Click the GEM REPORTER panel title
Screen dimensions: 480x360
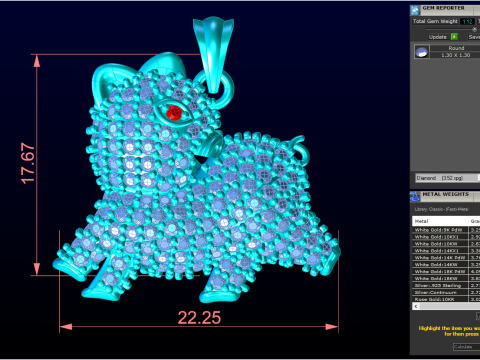click(x=443, y=8)
